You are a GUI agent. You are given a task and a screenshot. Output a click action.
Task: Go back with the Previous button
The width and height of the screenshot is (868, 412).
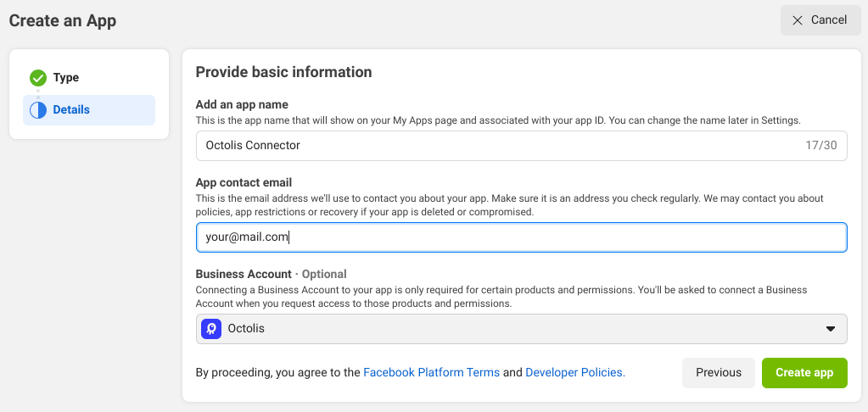[719, 373]
